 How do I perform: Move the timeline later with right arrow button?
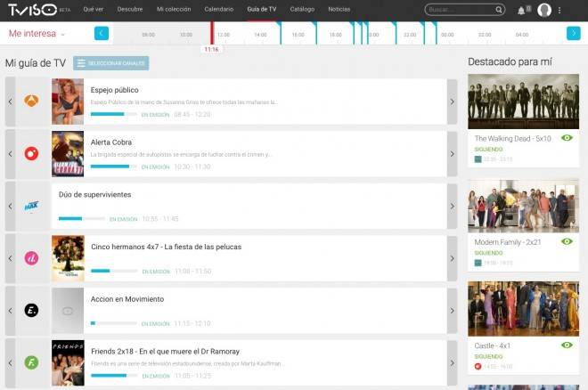coord(574,33)
